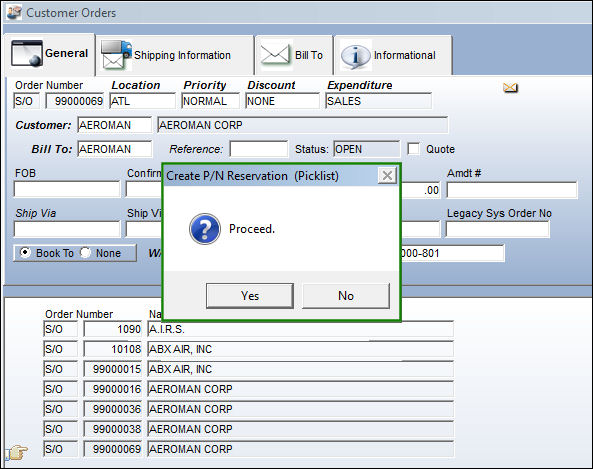Click the S/O cell in the 99000036 row
The height and width of the screenshot is (469, 593).
pyautogui.click(x=61, y=409)
